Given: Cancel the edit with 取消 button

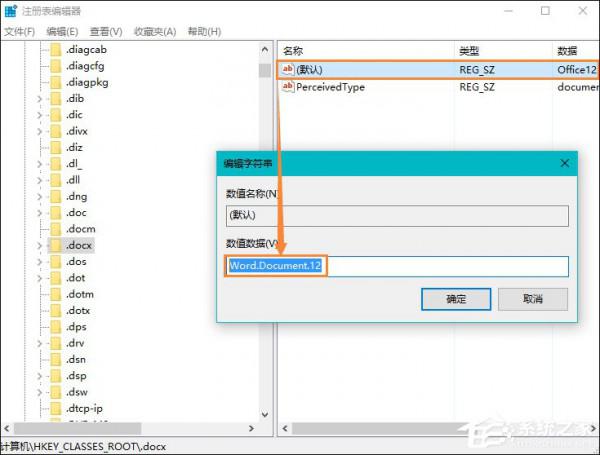Looking at the screenshot, I should [533, 299].
